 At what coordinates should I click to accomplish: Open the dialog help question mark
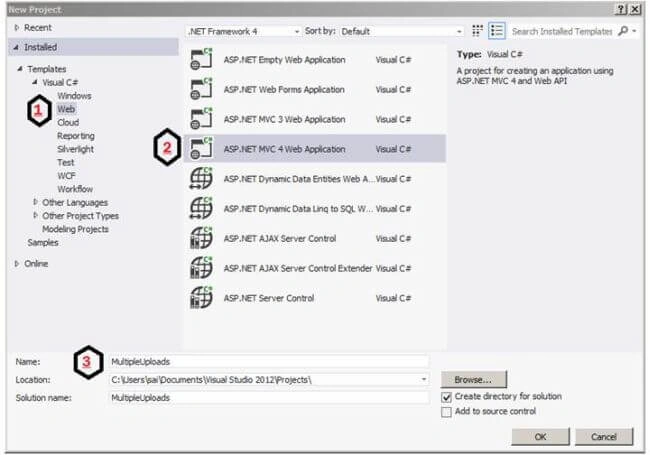click(621, 10)
